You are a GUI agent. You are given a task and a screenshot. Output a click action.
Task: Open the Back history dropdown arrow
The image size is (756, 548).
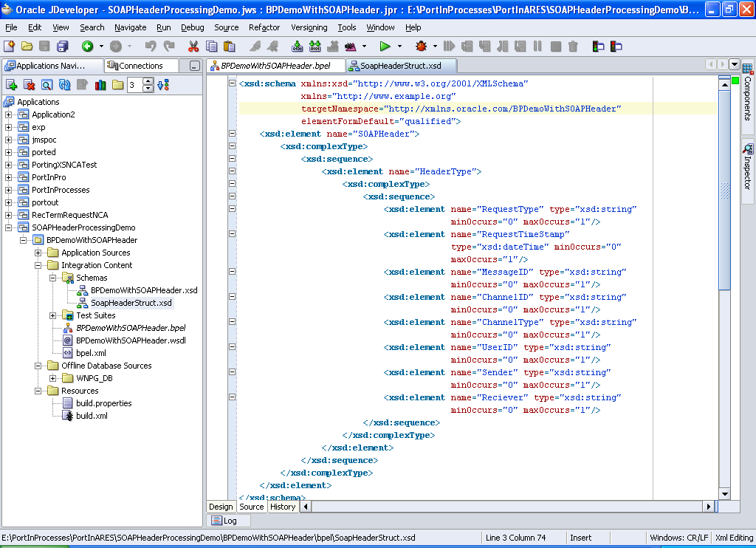[101, 47]
